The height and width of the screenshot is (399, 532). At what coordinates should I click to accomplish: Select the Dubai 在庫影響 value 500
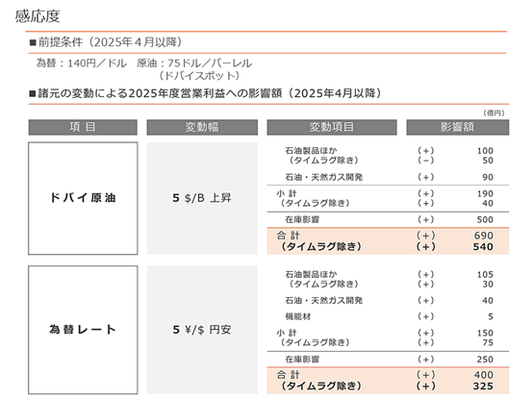click(485, 219)
